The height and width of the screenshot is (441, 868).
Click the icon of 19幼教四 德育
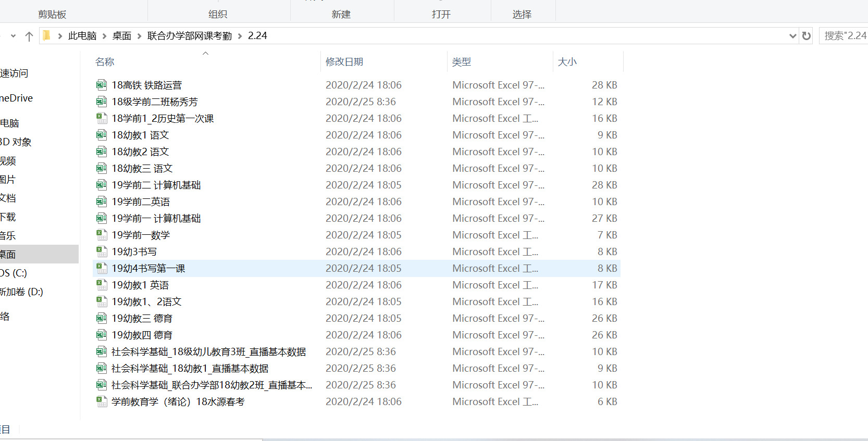[x=102, y=335]
